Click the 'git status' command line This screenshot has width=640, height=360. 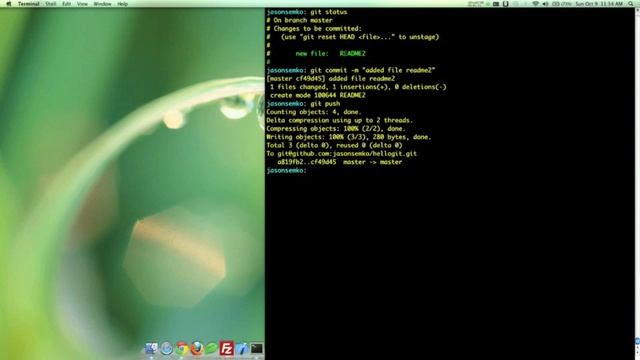307,12
